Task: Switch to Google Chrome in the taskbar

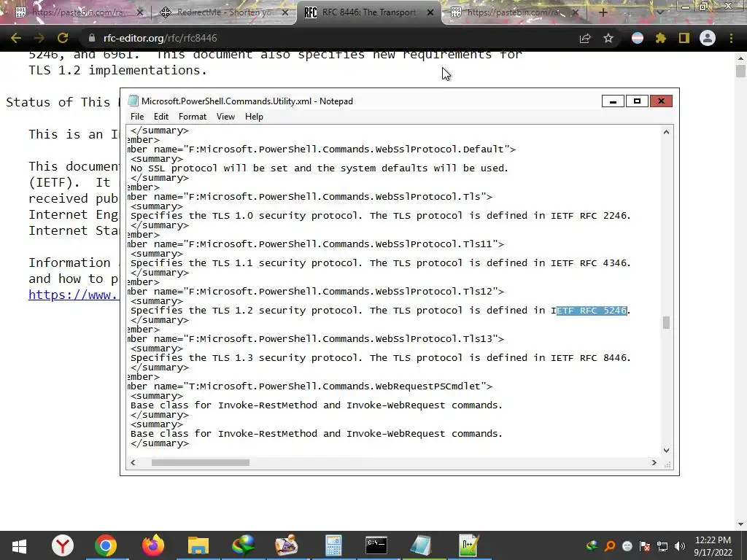Action: (106, 545)
